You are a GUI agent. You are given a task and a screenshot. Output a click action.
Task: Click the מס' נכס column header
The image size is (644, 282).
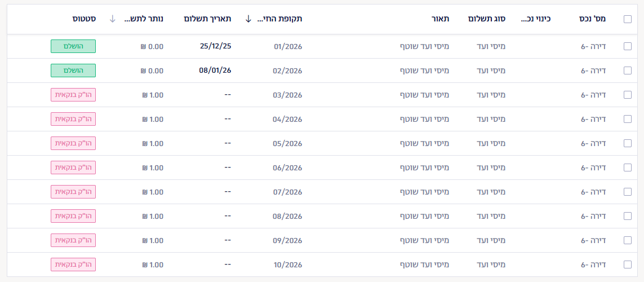[592, 19]
